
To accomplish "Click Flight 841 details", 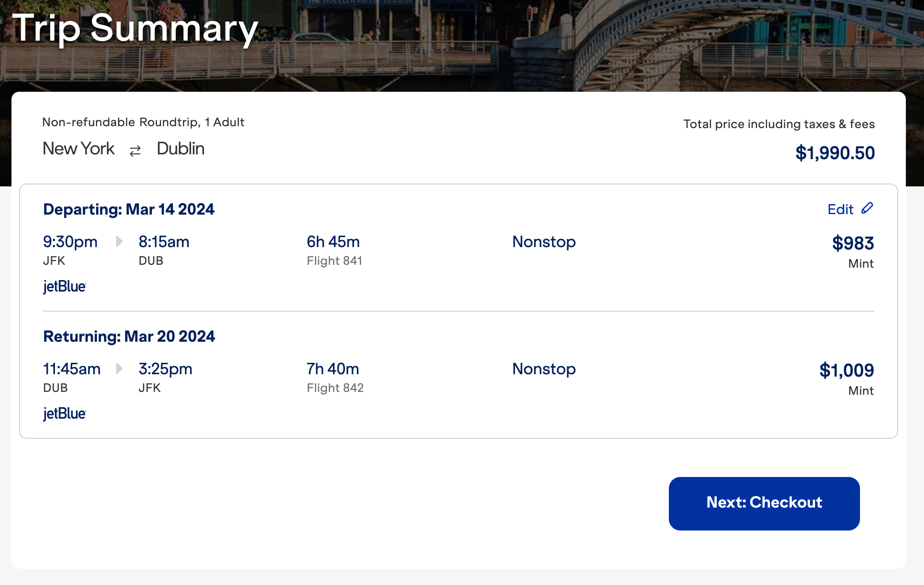I will click(334, 261).
